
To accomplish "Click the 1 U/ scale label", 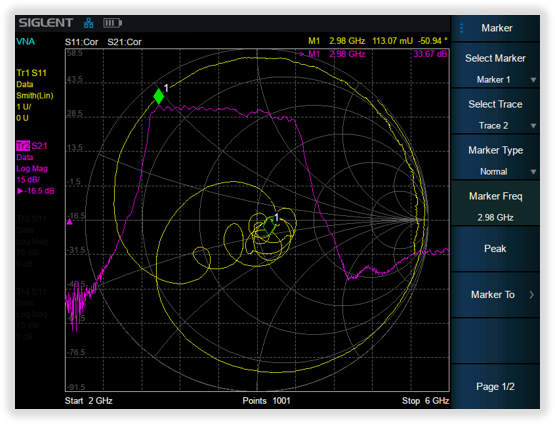I will 24,107.
